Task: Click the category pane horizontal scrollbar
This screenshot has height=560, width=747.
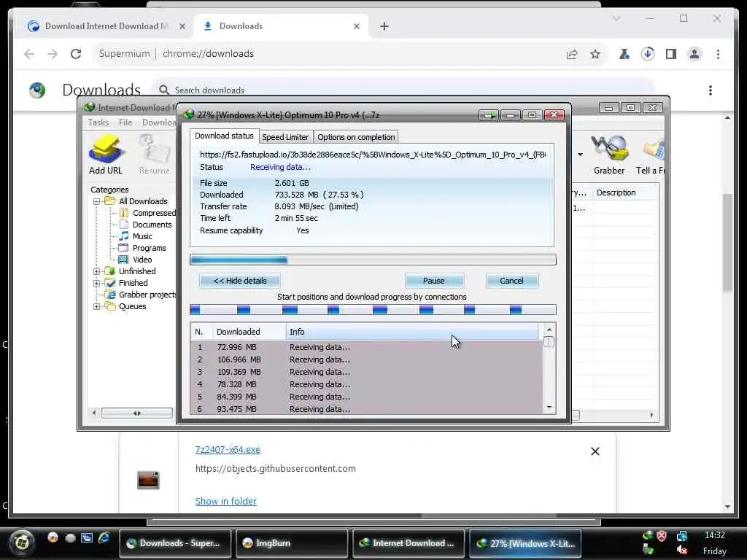Action: pos(136,413)
